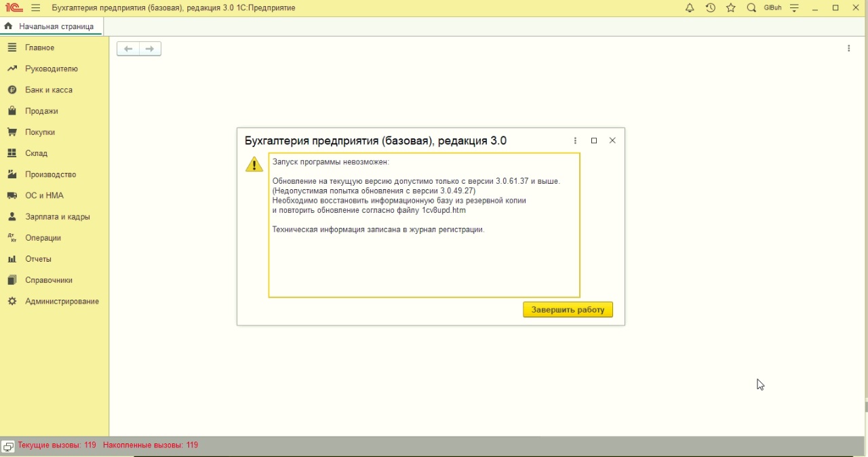
Task: Click the Отчеты bar chart icon
Action: [12, 259]
